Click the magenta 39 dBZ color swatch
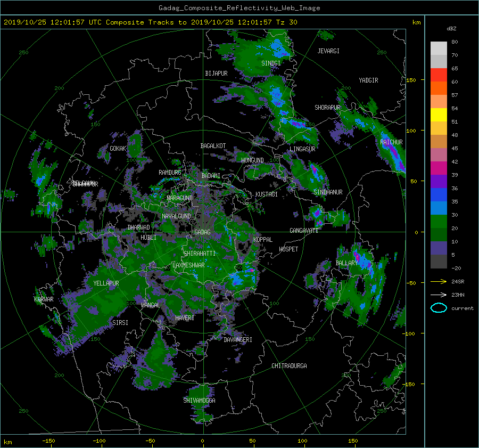This screenshot has width=479, height=448. pos(439,168)
